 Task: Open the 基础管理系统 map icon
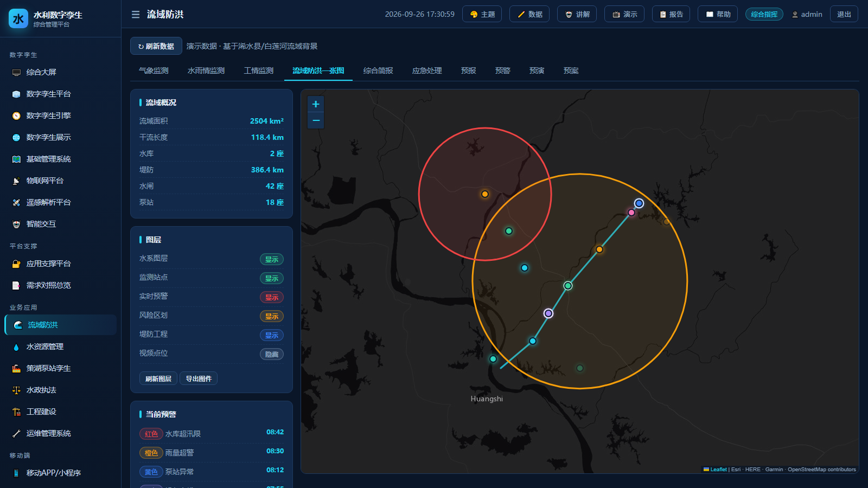16,159
